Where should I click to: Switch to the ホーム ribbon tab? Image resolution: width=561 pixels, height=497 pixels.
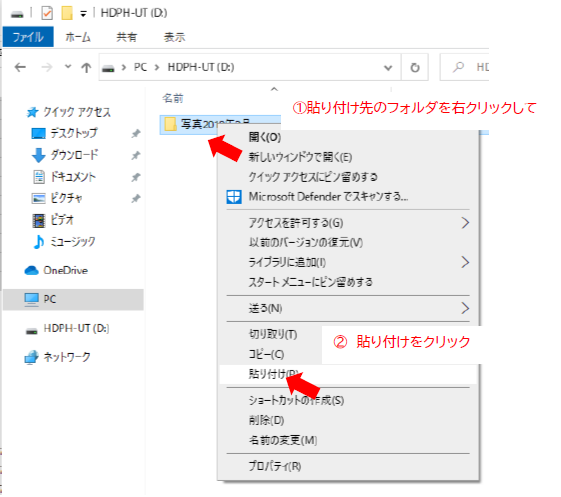pyautogui.click(x=78, y=37)
